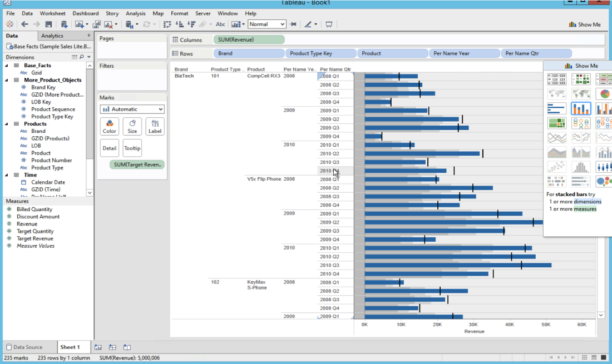This screenshot has height=364, width=612.
Task: Click the clear sheet icon
Action: (109, 24)
